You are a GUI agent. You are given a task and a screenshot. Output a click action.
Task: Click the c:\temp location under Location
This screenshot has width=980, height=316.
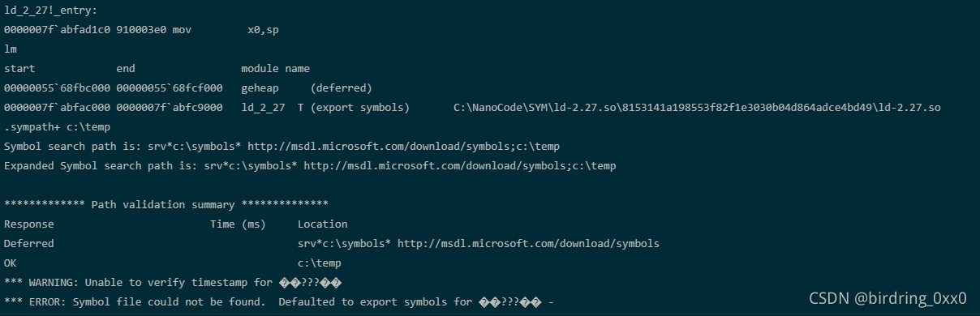320,263
